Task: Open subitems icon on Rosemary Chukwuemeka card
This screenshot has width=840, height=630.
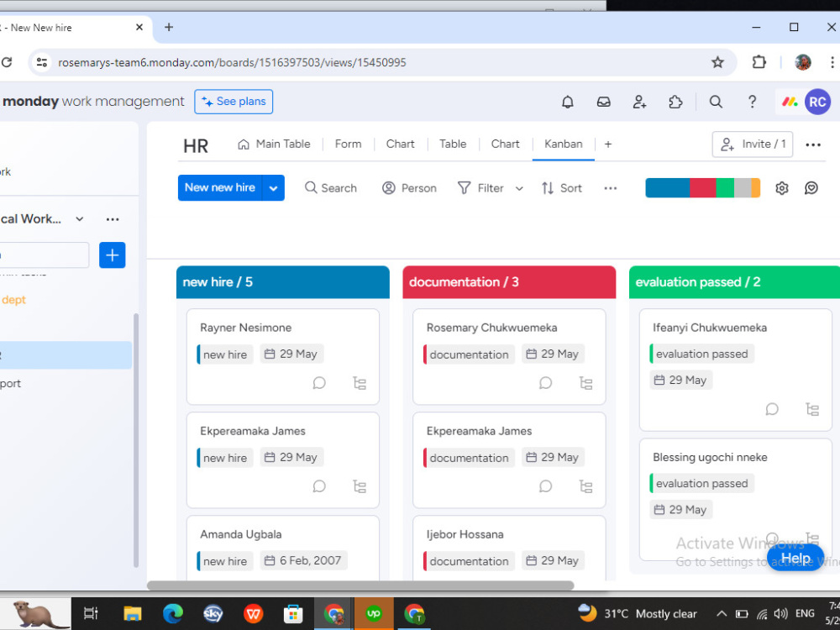Action: pyautogui.click(x=586, y=383)
